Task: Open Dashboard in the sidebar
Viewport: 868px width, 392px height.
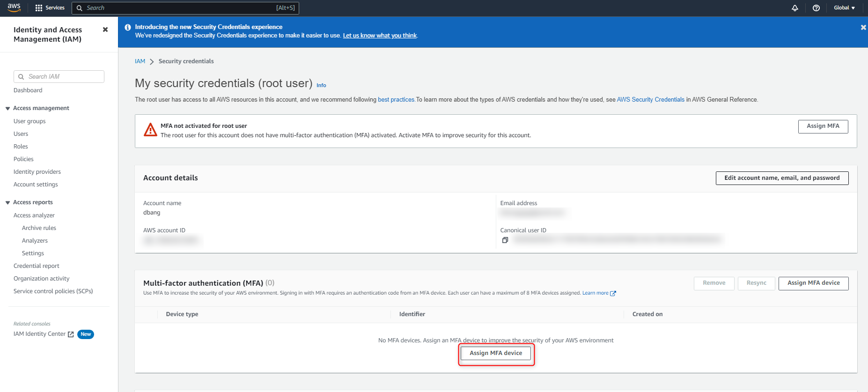Action: 28,90
